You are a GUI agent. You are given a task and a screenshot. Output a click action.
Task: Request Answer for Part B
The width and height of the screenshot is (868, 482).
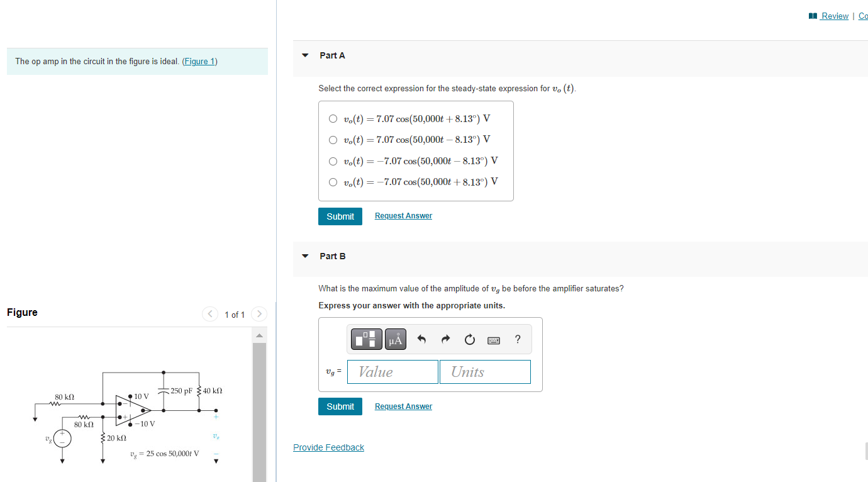(403, 406)
